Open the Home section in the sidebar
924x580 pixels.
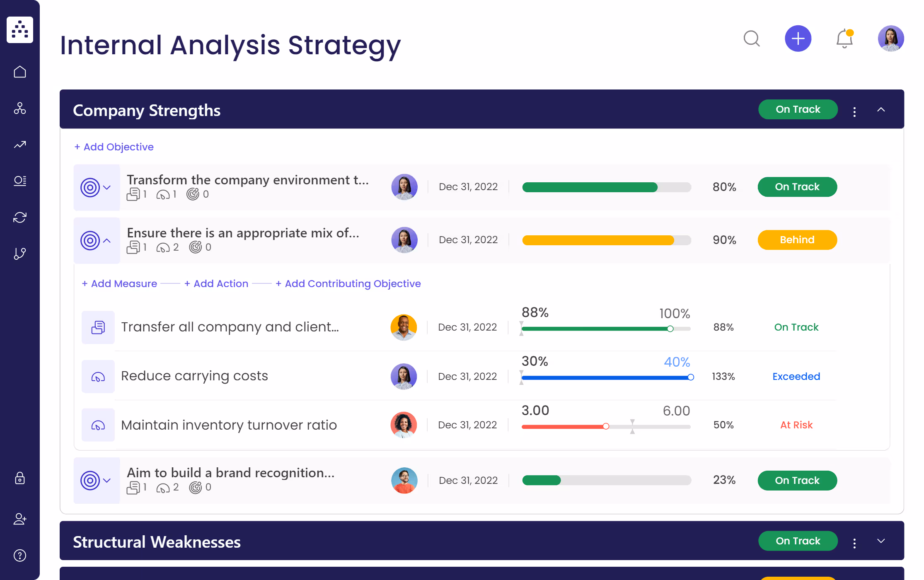click(20, 71)
